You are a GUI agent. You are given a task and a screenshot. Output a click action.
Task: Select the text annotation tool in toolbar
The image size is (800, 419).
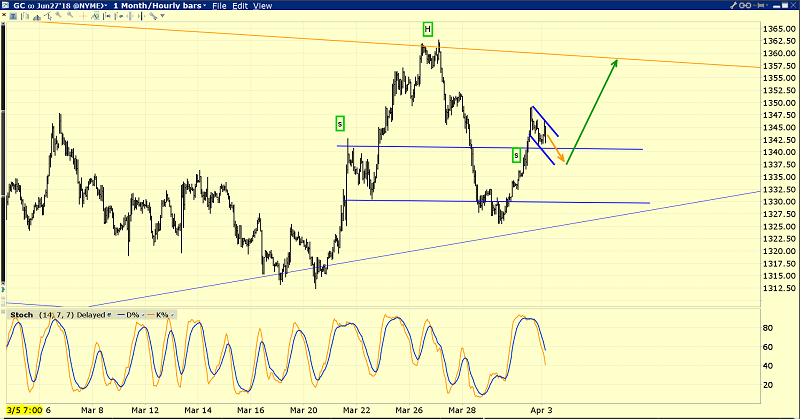95,16
